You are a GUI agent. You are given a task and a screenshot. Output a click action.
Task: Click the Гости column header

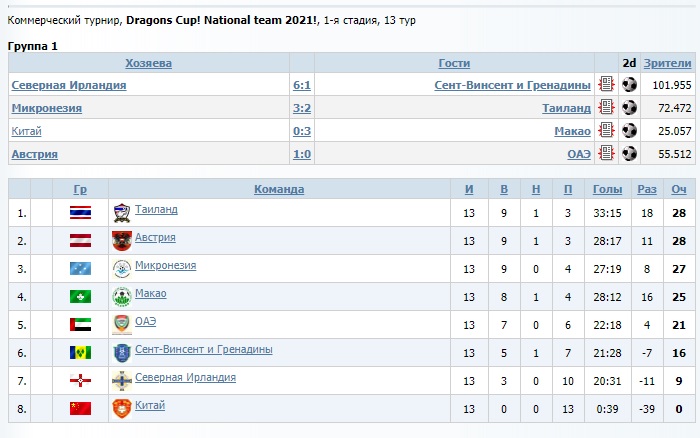454,63
